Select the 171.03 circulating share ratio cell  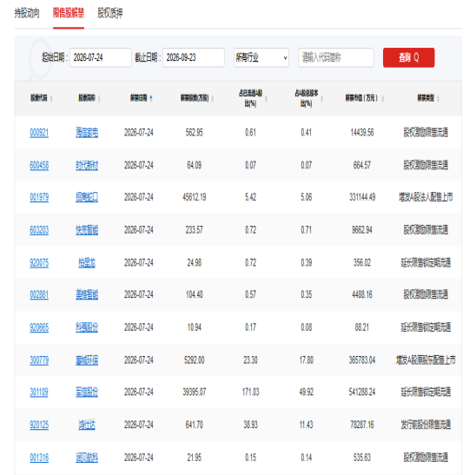pos(250,393)
